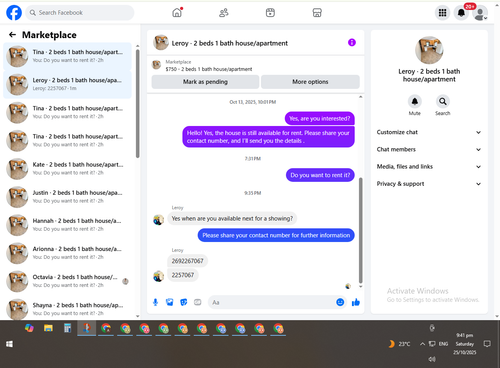Attach a file using the photo icon

click(x=170, y=302)
